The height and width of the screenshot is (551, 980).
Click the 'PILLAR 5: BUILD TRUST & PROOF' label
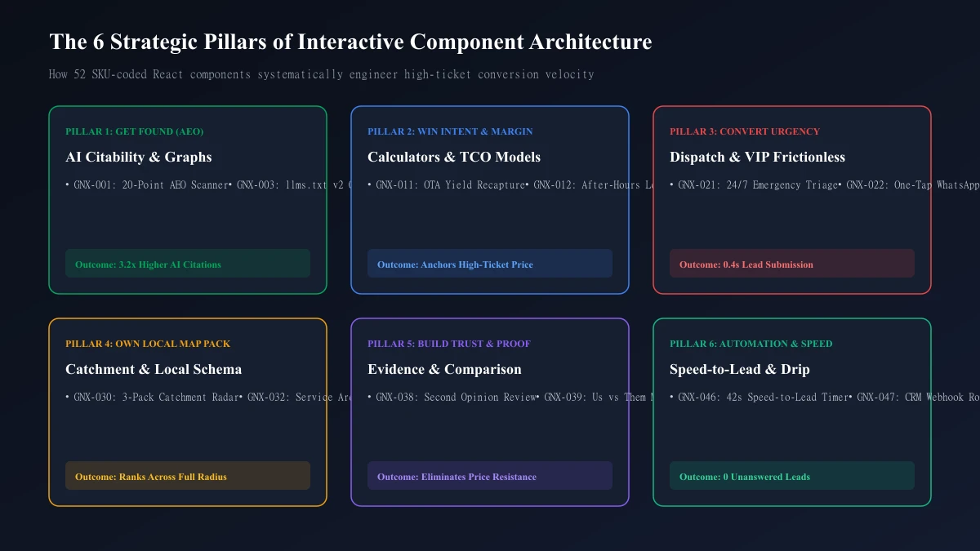pyautogui.click(x=449, y=344)
